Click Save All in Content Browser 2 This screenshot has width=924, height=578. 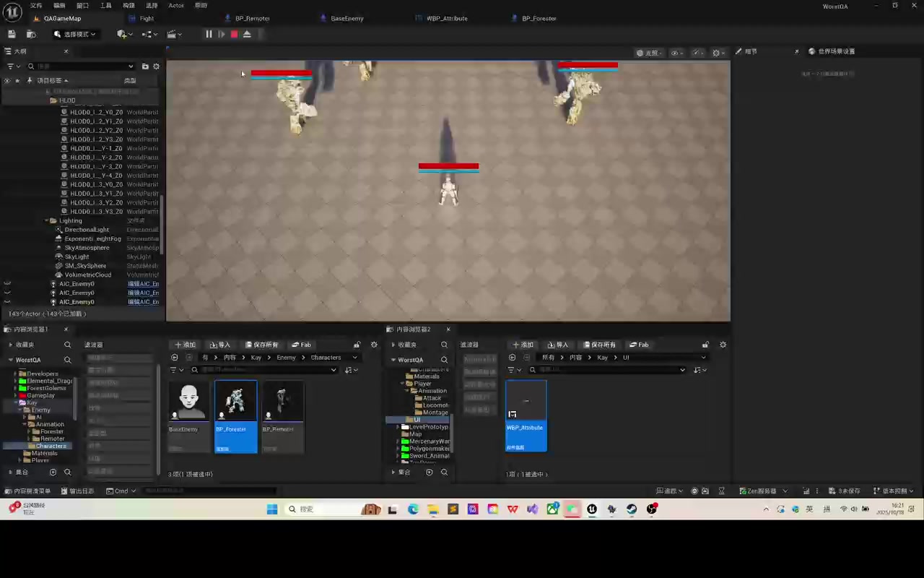pyautogui.click(x=599, y=345)
